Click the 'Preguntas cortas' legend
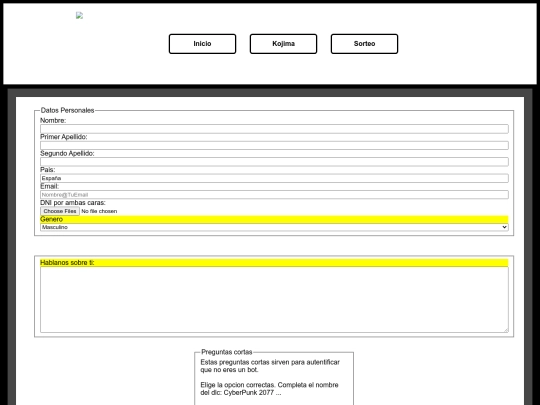The width and height of the screenshot is (540, 405). (227, 352)
